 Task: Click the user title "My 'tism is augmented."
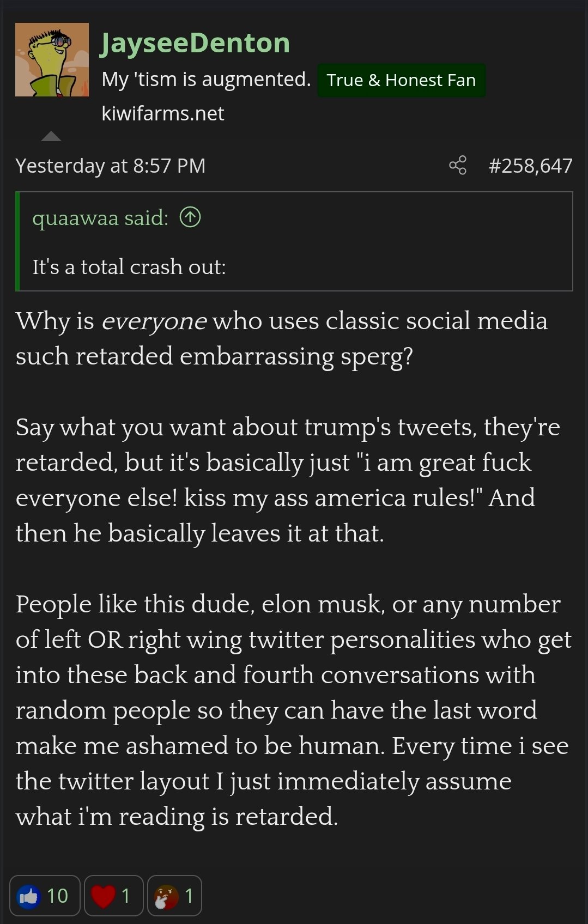(206, 80)
